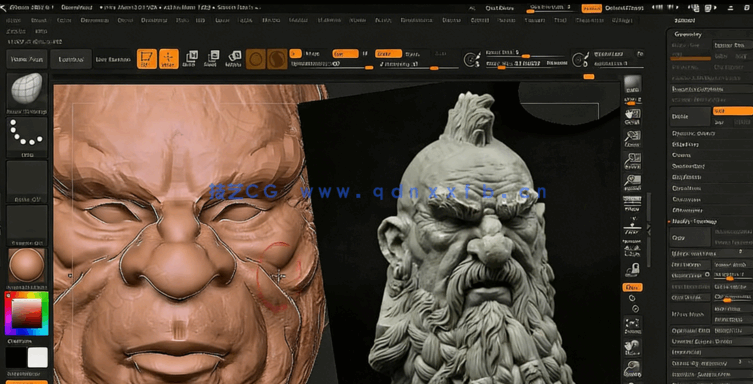Image resolution: width=753 pixels, height=384 pixels.
Task: Click the Live Boolean button
Action: point(113,59)
